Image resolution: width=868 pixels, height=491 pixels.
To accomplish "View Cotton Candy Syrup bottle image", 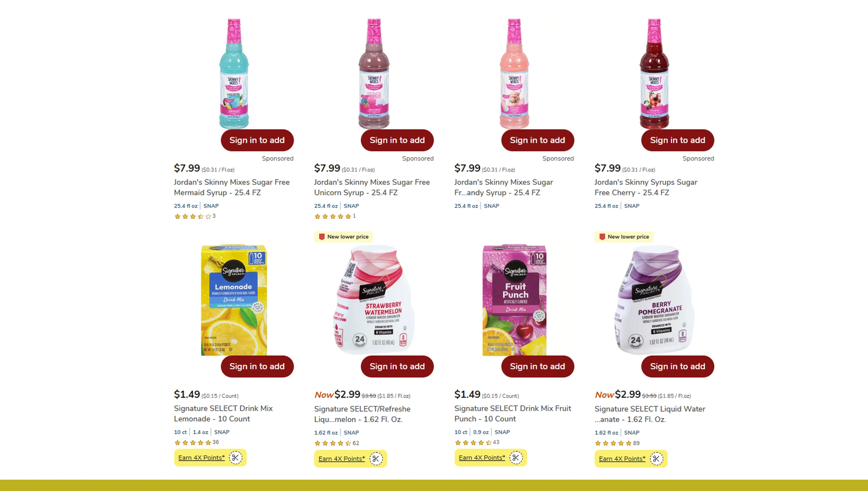I will 514,73.
